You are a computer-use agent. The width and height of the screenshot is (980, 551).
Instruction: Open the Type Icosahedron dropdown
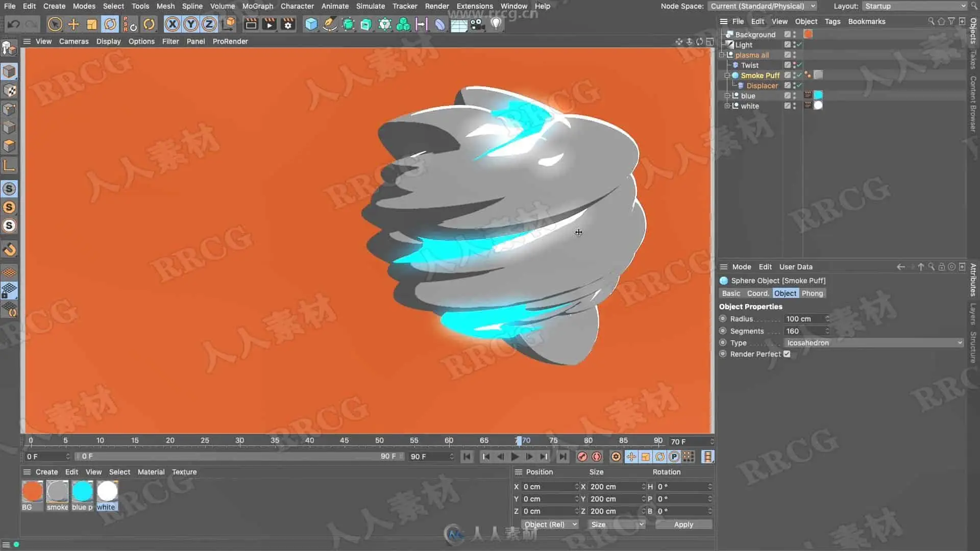(x=874, y=343)
